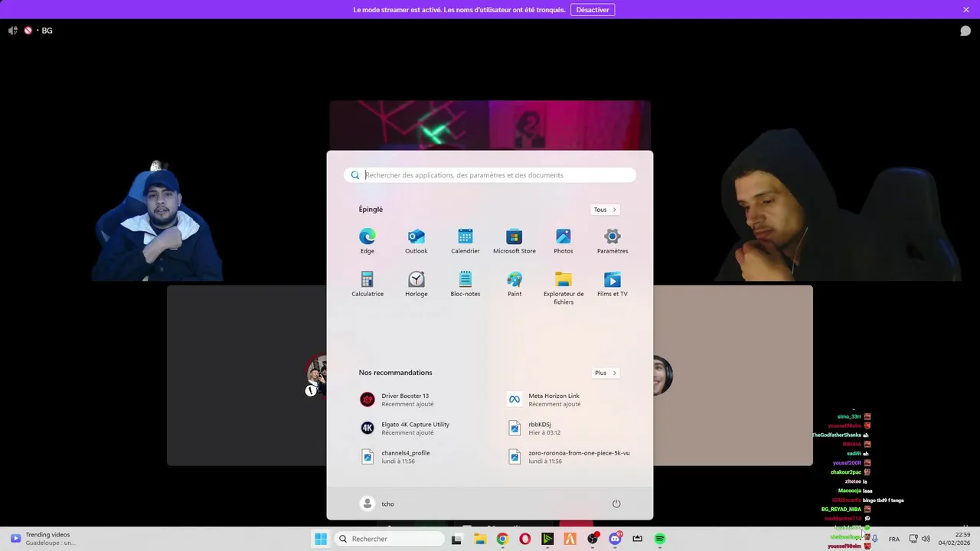Open Spotify from the taskbar
The width and height of the screenshot is (980, 551).
(x=660, y=539)
